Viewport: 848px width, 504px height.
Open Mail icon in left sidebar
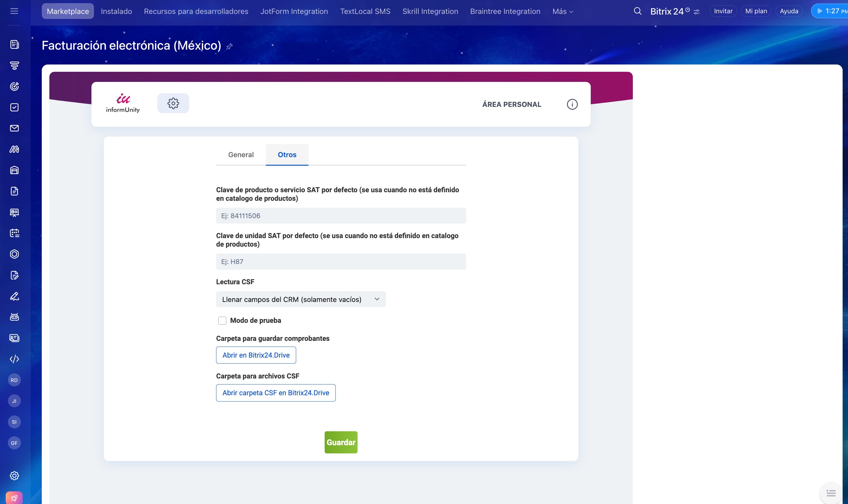(x=14, y=128)
